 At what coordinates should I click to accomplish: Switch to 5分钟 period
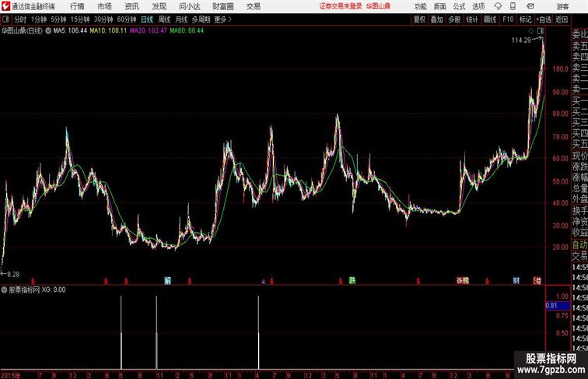(x=58, y=19)
